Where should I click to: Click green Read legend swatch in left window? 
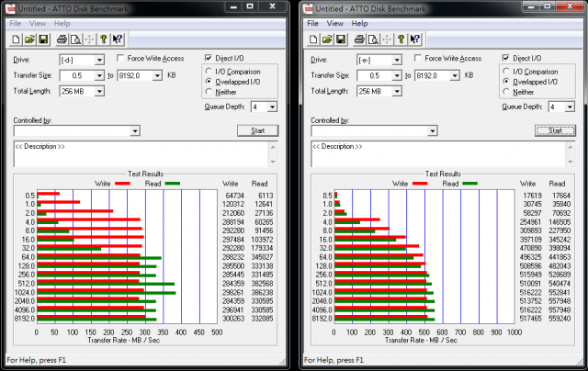pyautogui.click(x=173, y=184)
